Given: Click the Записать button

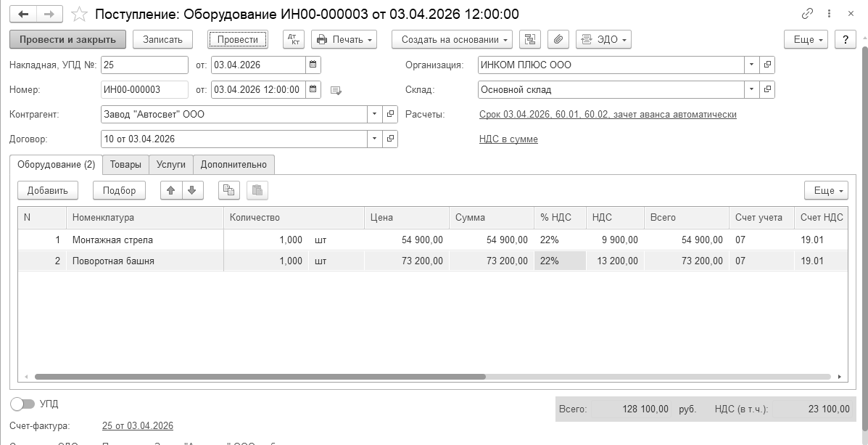Looking at the screenshot, I should [x=162, y=39].
